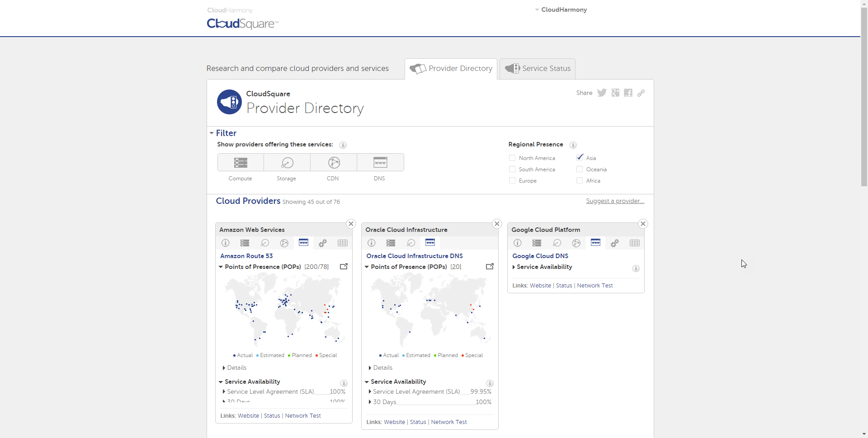Filter providers by CDN service

point(334,162)
